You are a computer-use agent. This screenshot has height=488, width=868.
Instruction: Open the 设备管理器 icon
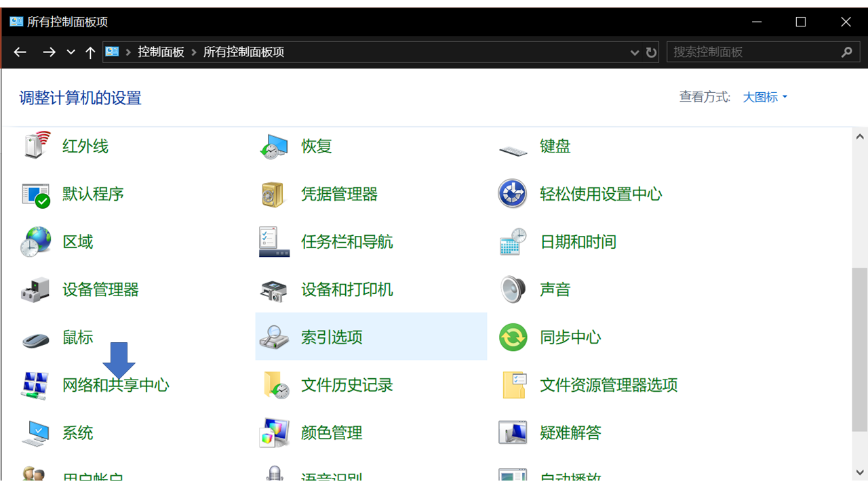35,290
